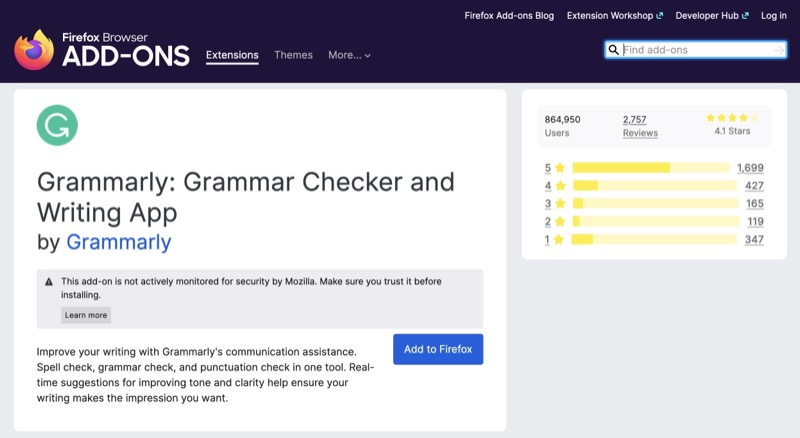Image resolution: width=800 pixels, height=438 pixels.
Task: Click the search submit arrow icon
Action: [779, 50]
